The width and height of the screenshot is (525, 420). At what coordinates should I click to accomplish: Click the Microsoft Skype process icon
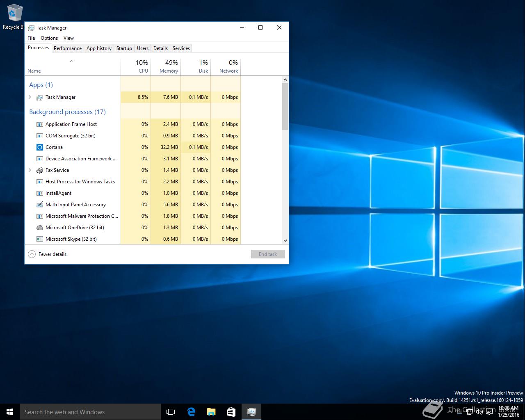[40, 239]
